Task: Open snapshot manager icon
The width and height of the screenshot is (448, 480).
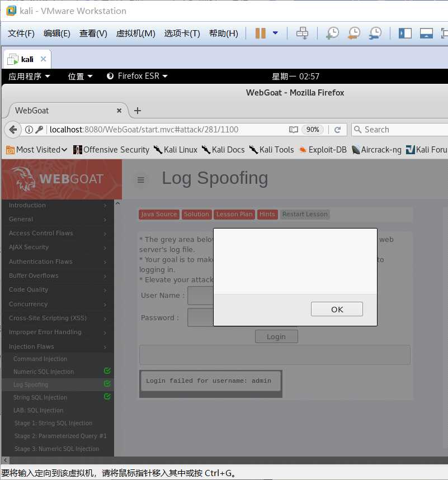Action: (x=375, y=33)
